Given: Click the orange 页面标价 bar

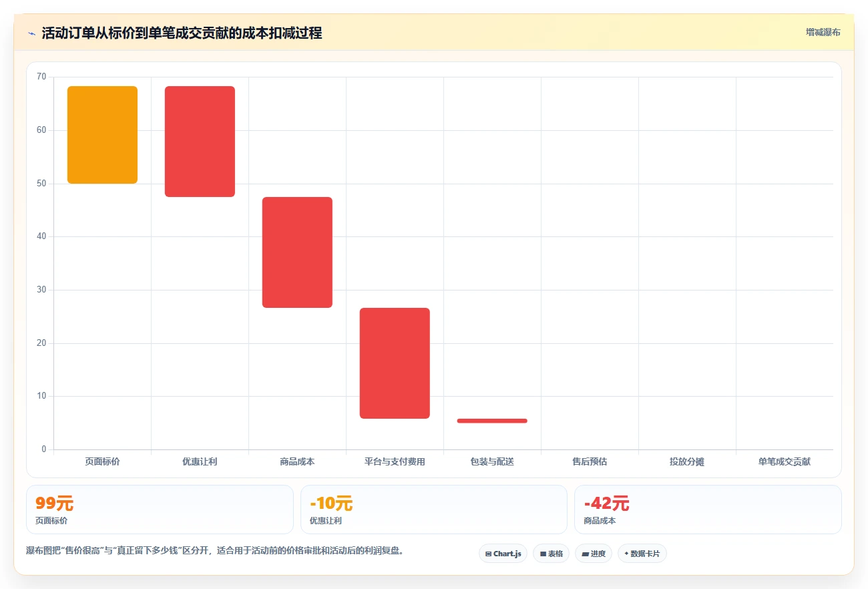Looking at the screenshot, I should pos(102,135).
